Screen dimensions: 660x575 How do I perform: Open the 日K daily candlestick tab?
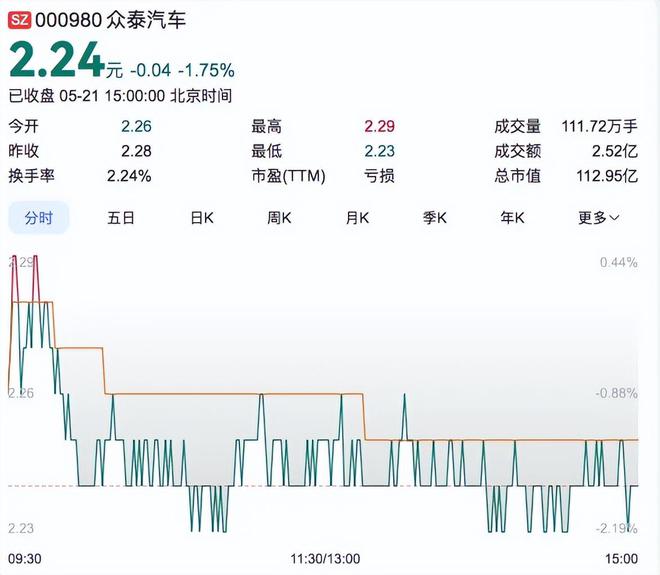click(x=202, y=217)
